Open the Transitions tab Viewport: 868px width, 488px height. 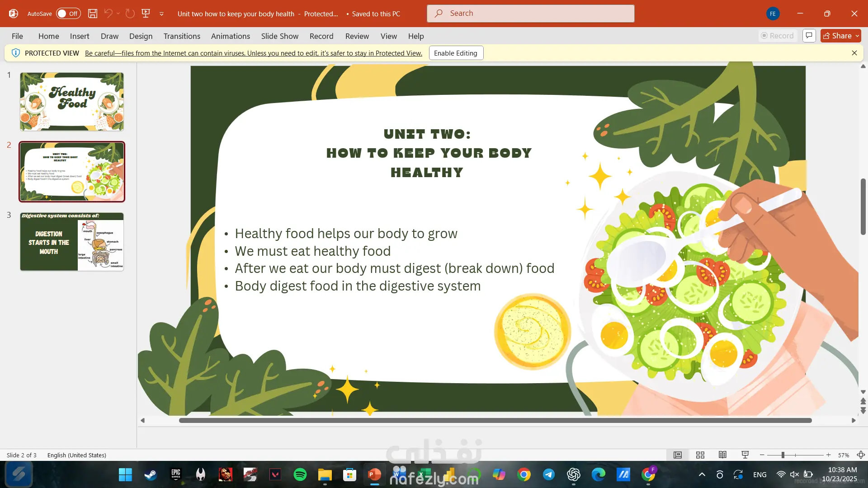click(x=182, y=36)
